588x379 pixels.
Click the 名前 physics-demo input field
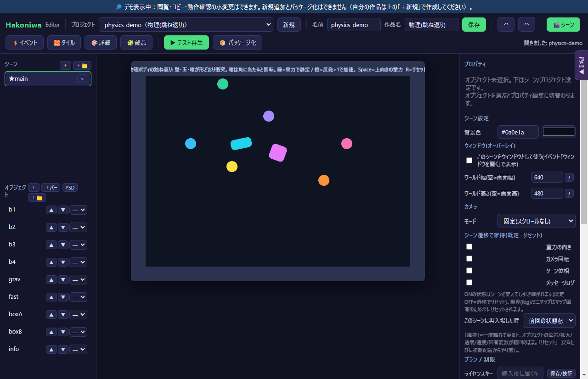354,25
